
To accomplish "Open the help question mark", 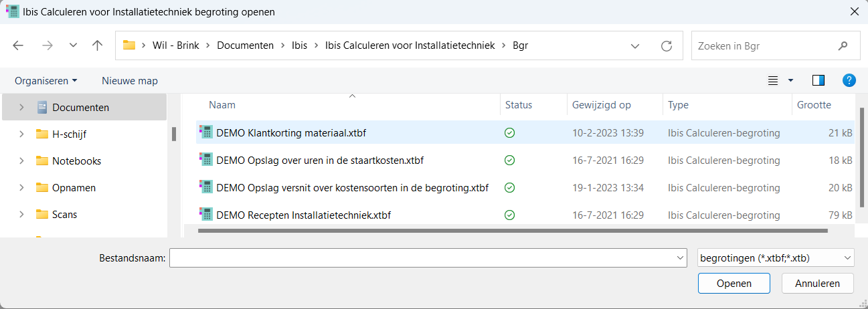I will pyautogui.click(x=849, y=80).
